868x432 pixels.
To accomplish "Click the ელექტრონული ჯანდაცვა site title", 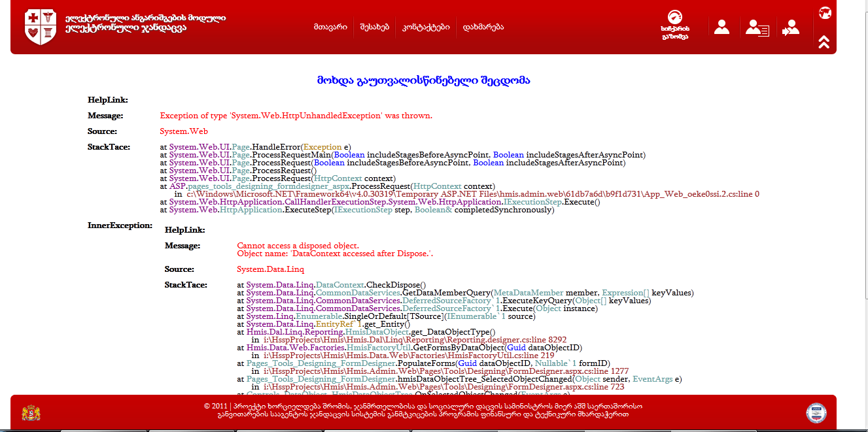I will tap(126, 28).
